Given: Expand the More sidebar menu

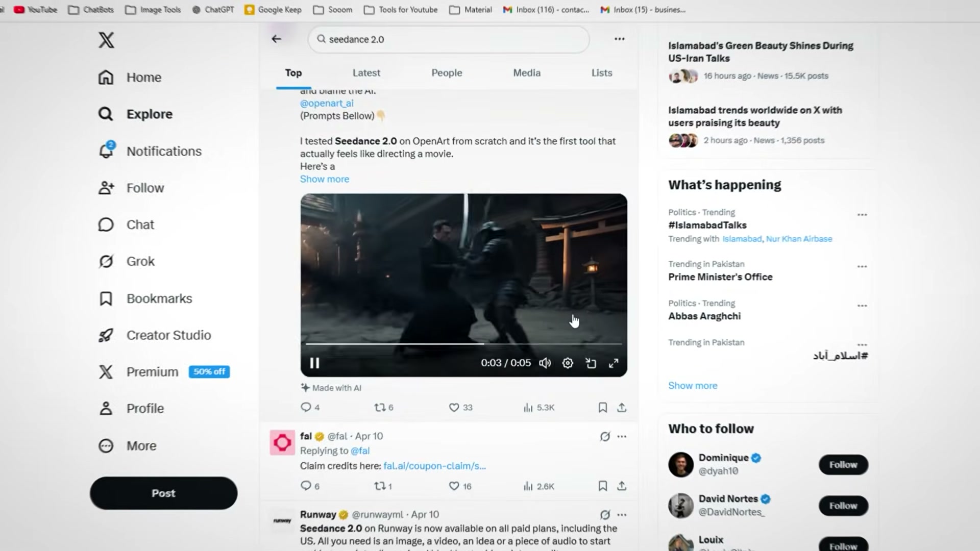Looking at the screenshot, I should (128, 445).
